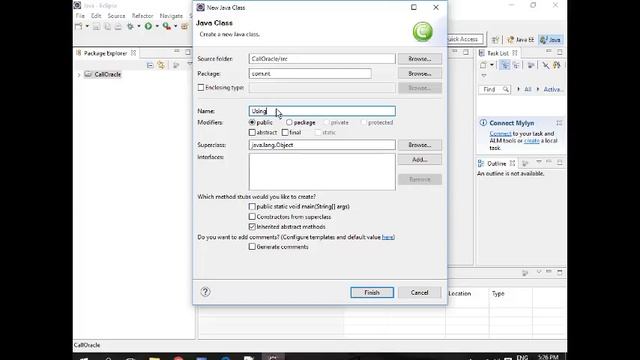Viewport: 640px width, 360px height.
Task: Click the Print toolbar icon
Action: [x=118, y=27]
